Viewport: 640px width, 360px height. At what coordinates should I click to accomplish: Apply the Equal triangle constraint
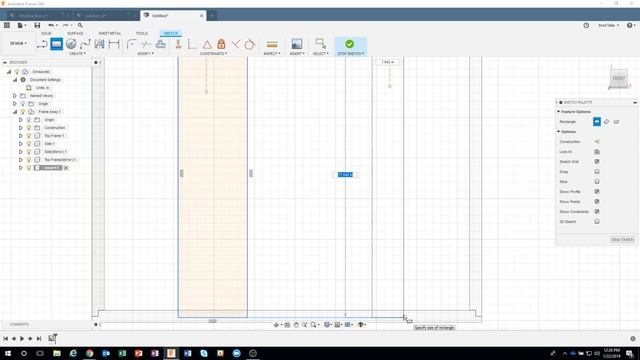tap(207, 44)
